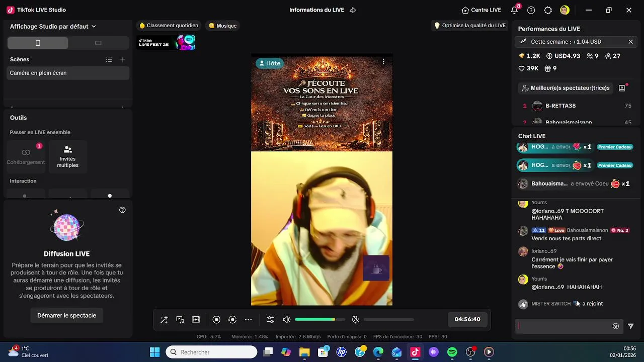The width and height of the screenshot is (644, 362).
Task: Open Spotify from the taskbar
Action: (452, 352)
